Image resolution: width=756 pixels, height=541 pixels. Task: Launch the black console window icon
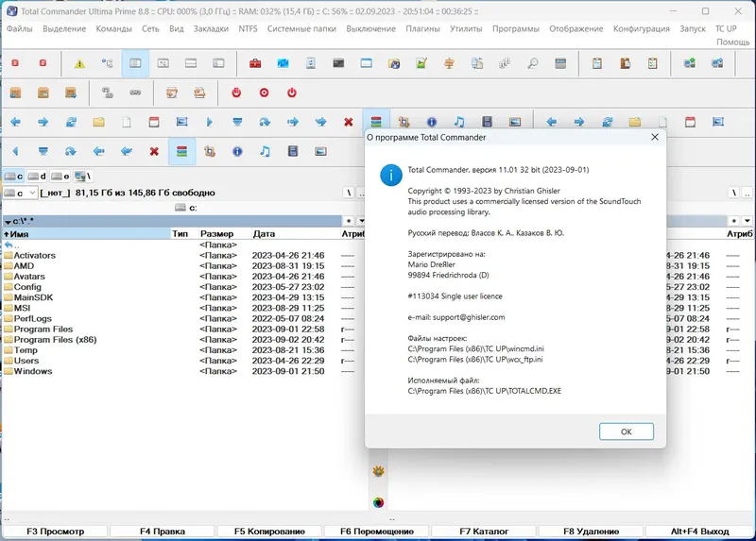pyautogui.click(x=338, y=63)
